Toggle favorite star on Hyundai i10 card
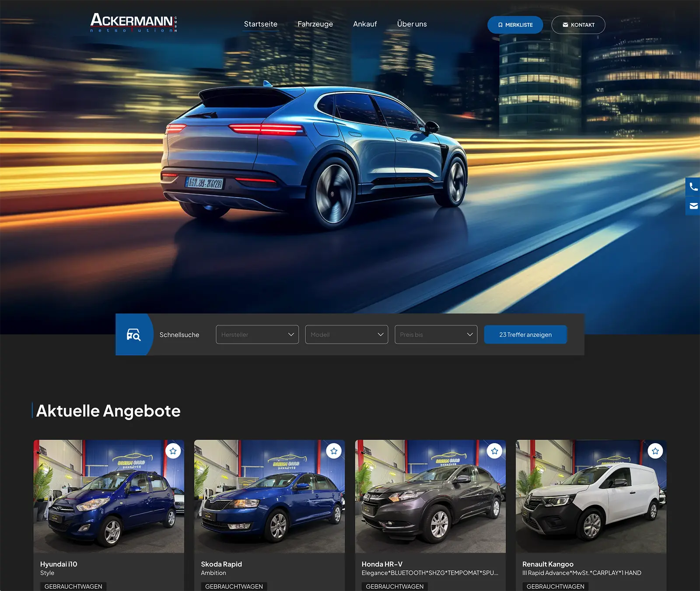 pyautogui.click(x=173, y=451)
